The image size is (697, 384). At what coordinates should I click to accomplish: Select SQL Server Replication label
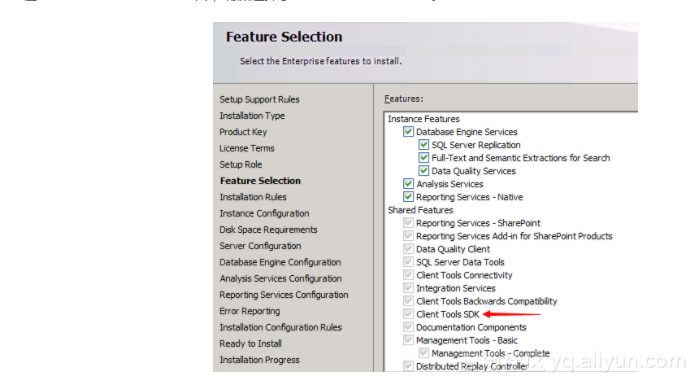click(x=476, y=144)
